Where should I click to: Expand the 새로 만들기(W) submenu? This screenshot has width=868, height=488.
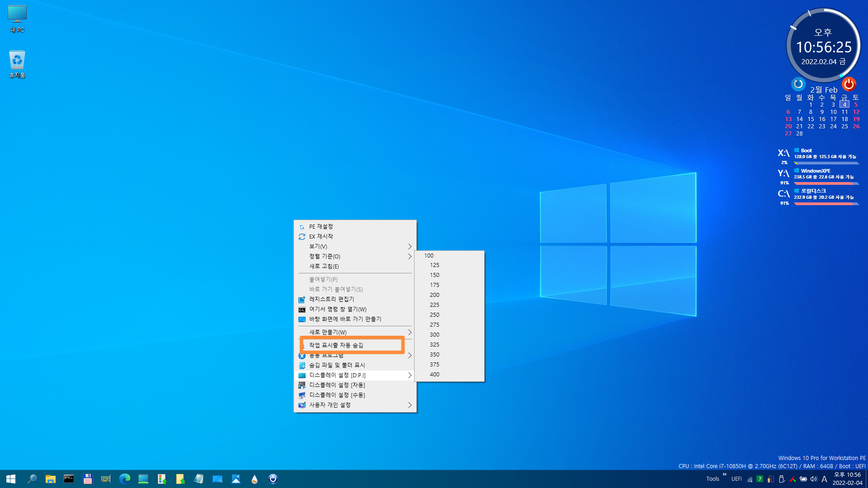(x=355, y=332)
